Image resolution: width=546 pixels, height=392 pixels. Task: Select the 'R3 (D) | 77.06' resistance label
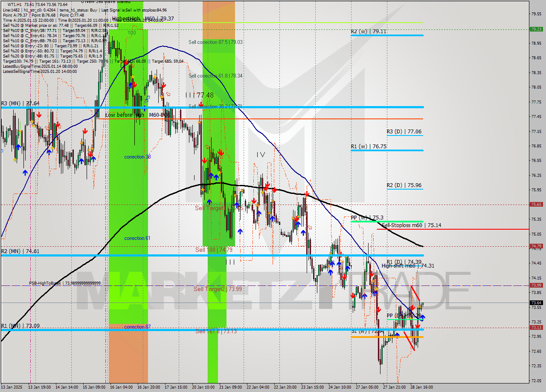[404, 132]
